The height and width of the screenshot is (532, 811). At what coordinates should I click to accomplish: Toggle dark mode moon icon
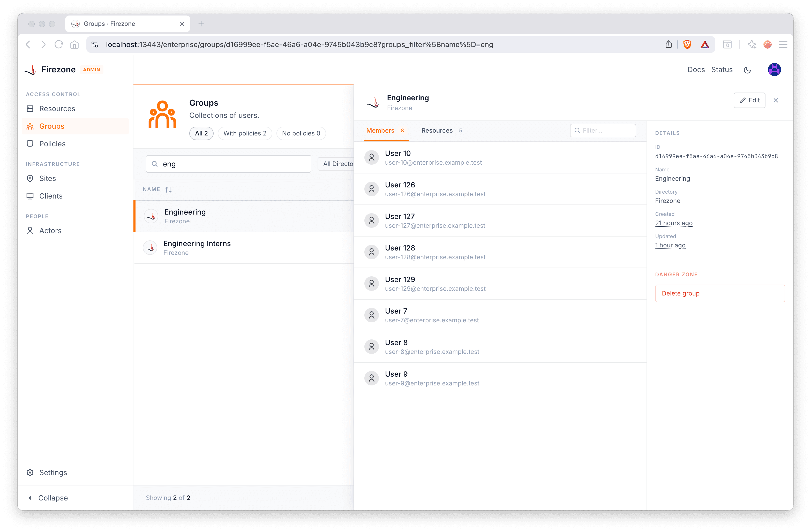pyautogui.click(x=747, y=70)
